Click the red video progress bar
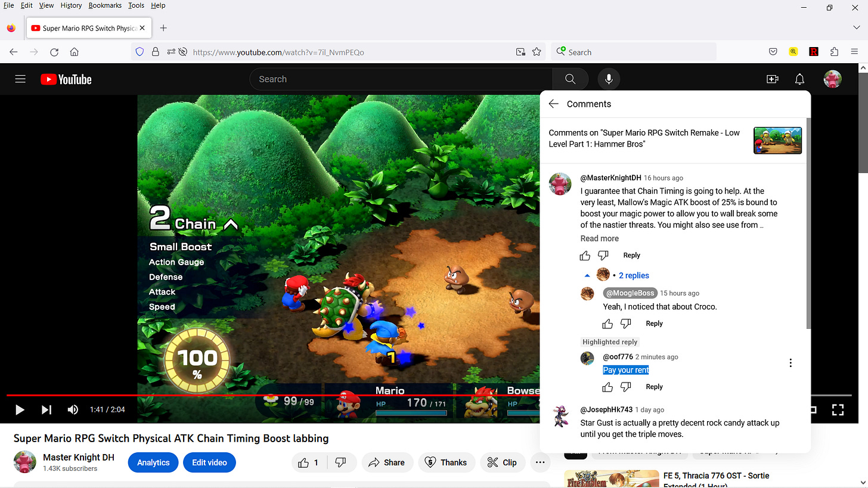 click(273, 395)
